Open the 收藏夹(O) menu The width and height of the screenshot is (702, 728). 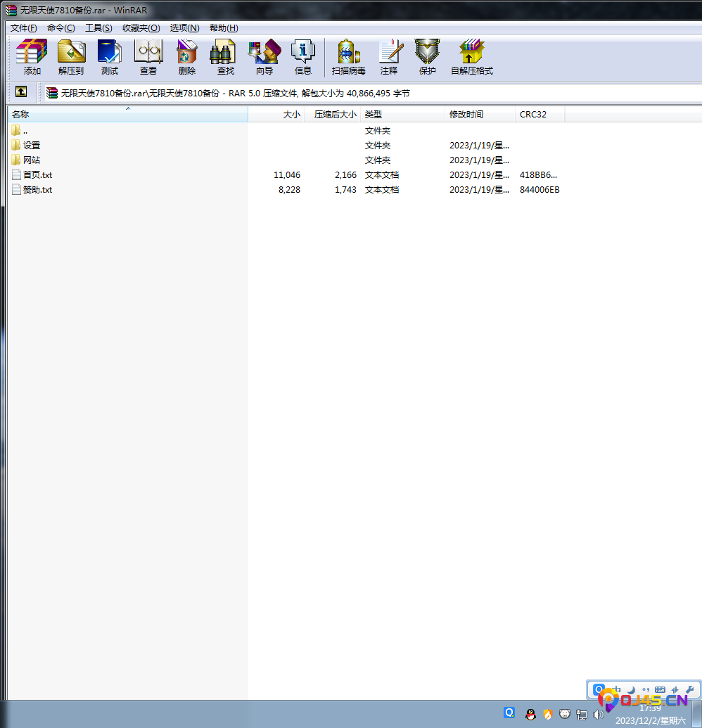[x=141, y=28]
